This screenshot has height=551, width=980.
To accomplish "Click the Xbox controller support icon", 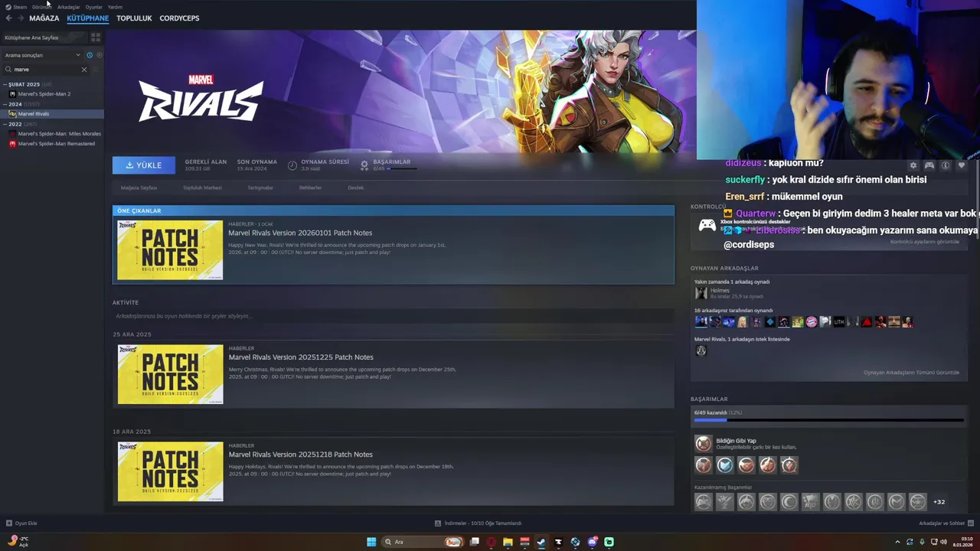I will click(x=707, y=225).
